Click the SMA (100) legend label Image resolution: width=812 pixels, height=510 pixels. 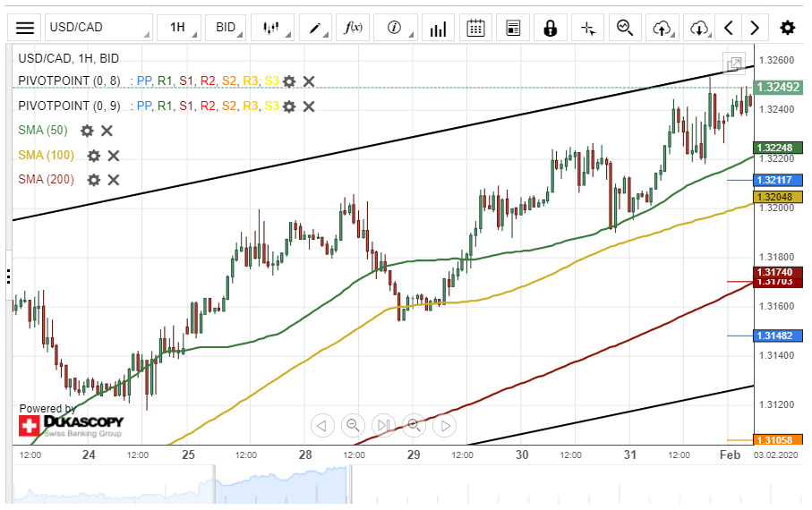coord(46,155)
